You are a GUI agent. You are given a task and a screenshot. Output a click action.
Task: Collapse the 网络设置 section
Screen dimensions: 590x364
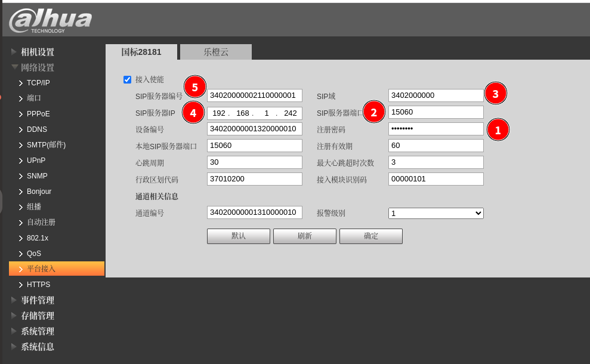click(x=37, y=67)
